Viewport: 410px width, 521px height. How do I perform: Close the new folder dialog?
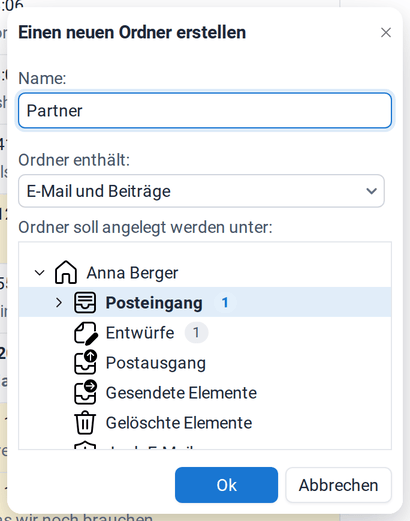point(386,32)
